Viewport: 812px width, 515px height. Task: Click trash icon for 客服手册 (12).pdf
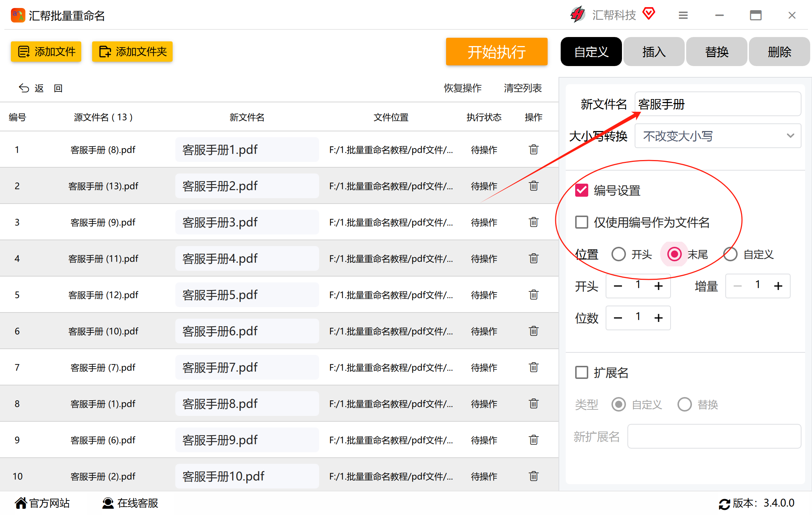coord(533,295)
